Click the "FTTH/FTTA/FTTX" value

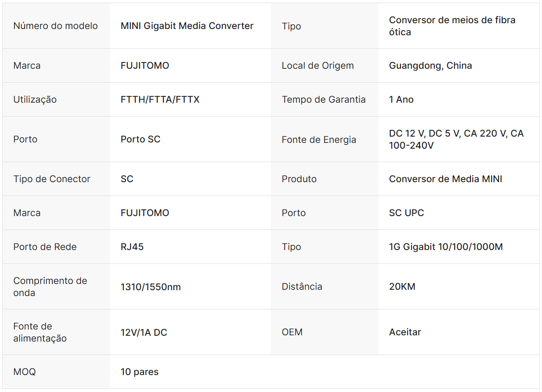coord(160,100)
